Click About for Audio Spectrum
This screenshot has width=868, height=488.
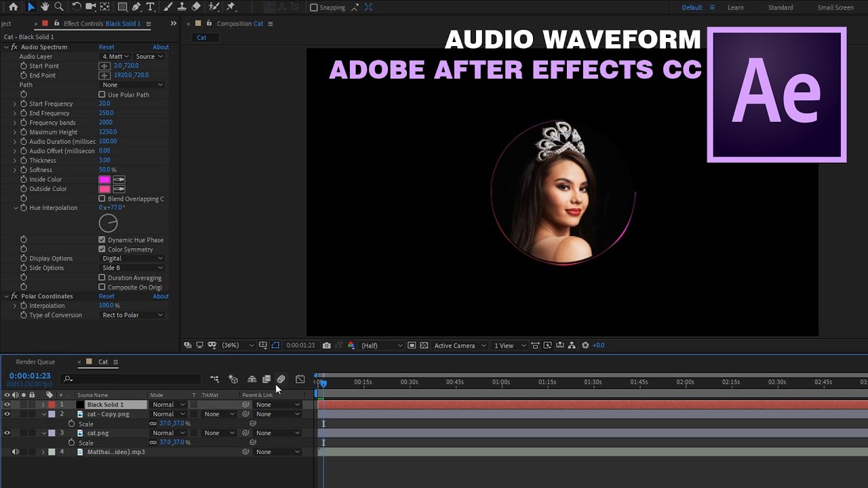tap(161, 47)
